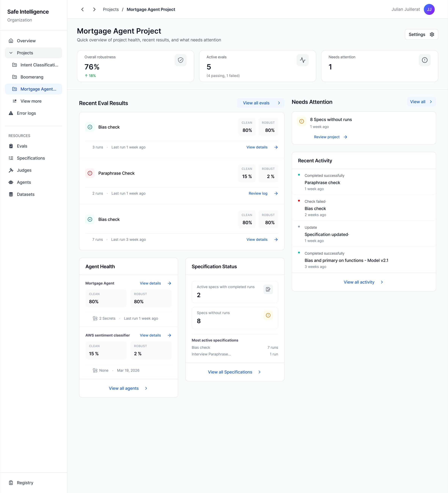The height and width of the screenshot is (493, 448).
Task: Click the Datasets database icon
Action: (x=11, y=194)
